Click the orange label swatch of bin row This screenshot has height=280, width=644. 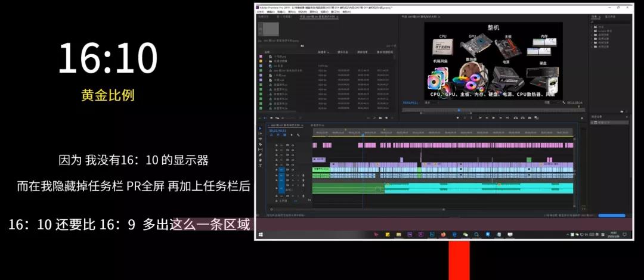261,61
